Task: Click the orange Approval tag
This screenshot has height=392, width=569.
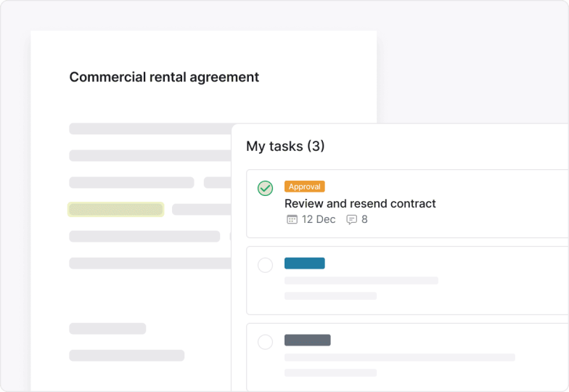Action: [x=304, y=187]
